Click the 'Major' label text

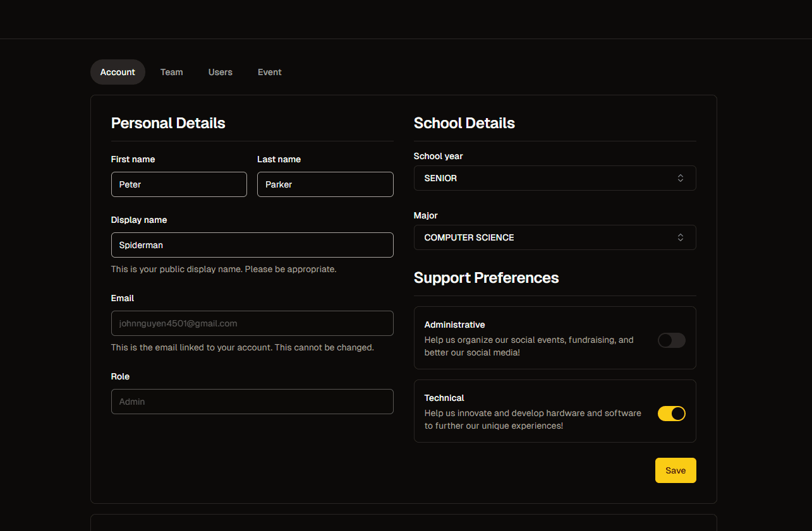tap(426, 215)
